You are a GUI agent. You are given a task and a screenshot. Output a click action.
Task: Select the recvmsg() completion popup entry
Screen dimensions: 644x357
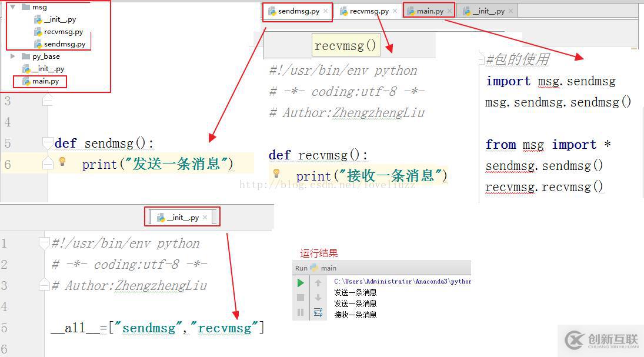(346, 45)
